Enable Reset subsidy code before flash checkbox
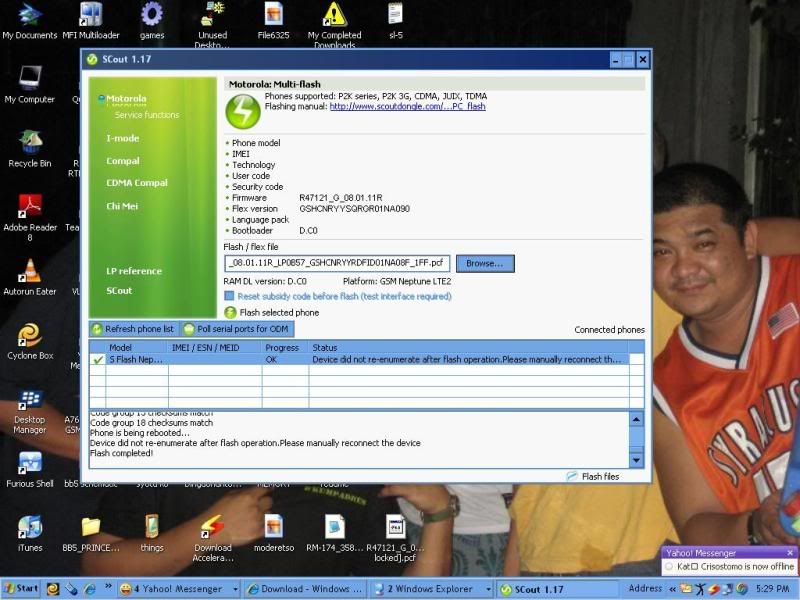The image size is (800, 600). point(229,296)
